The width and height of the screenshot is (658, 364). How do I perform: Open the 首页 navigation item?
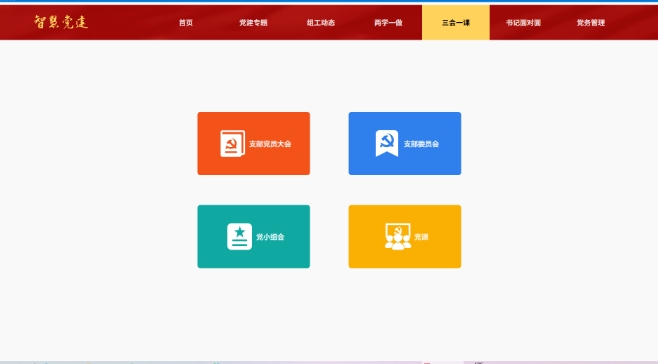(x=185, y=23)
